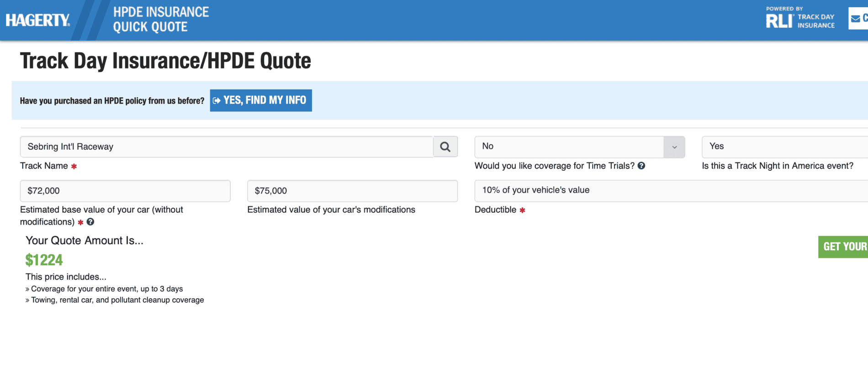Click the $1224 quote amount

[44, 260]
